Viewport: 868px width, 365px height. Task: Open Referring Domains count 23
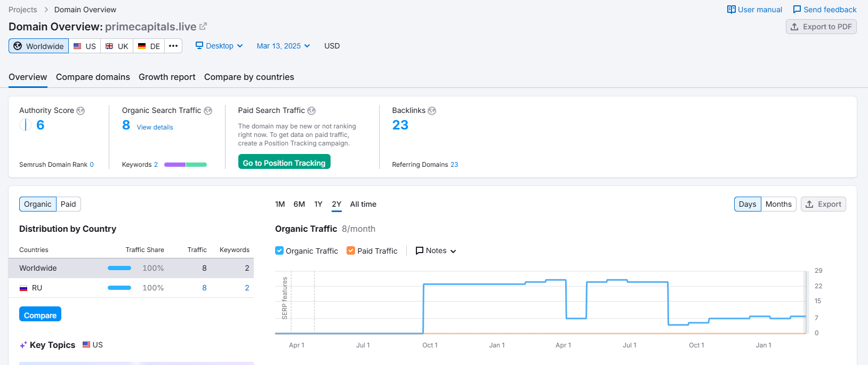click(454, 165)
